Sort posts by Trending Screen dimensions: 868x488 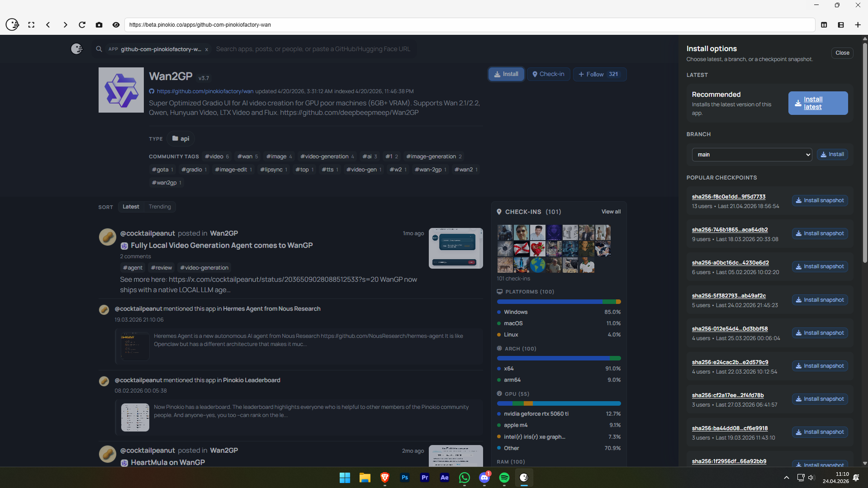tap(160, 207)
